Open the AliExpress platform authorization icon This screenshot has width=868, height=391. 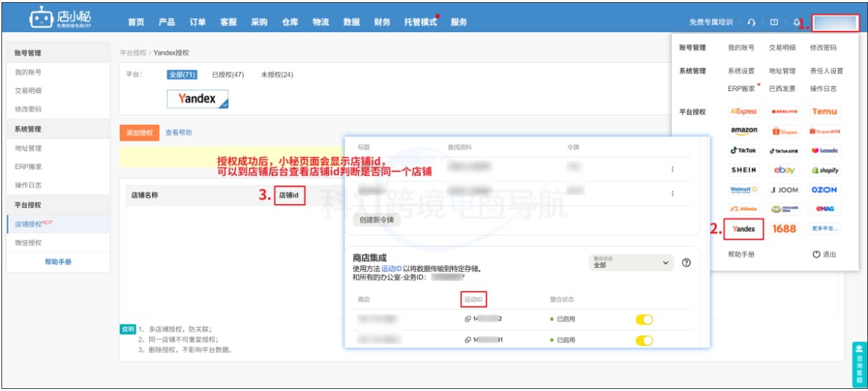coord(743,111)
